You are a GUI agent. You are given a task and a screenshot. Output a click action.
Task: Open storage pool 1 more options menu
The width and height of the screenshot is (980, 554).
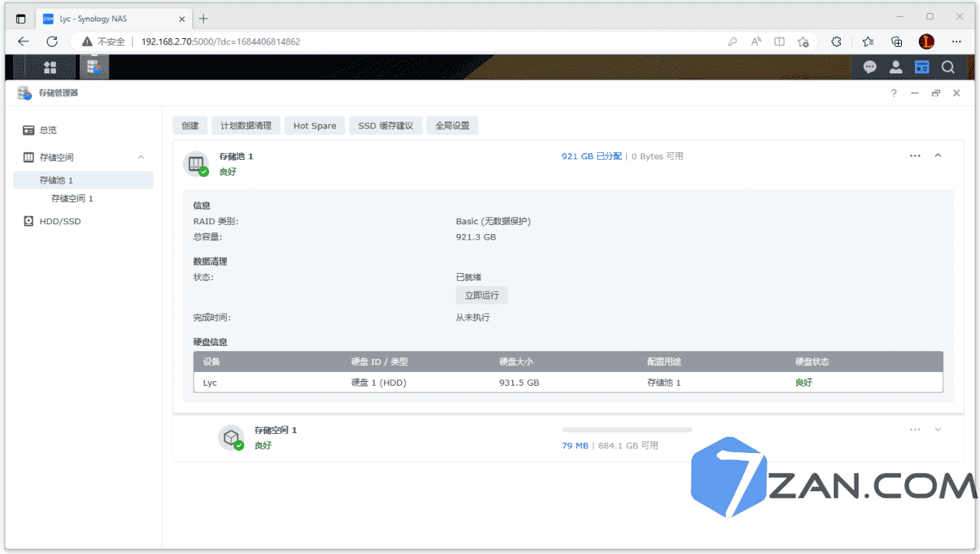[915, 155]
